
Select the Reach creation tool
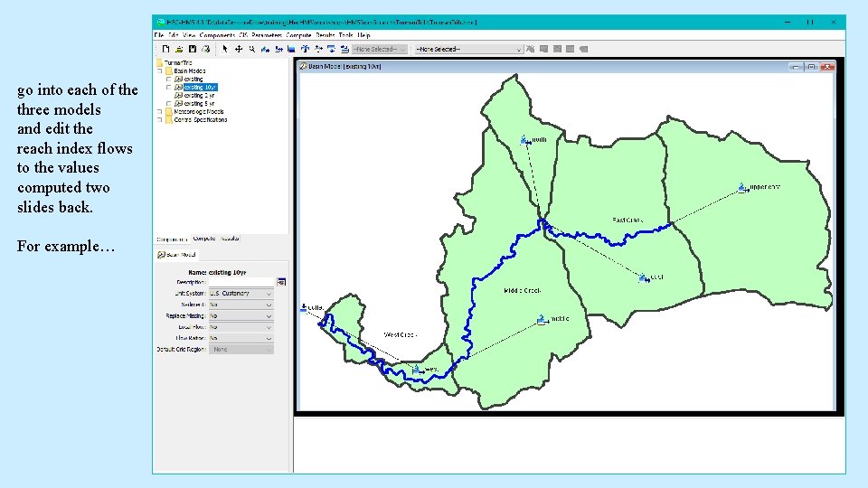point(278,49)
